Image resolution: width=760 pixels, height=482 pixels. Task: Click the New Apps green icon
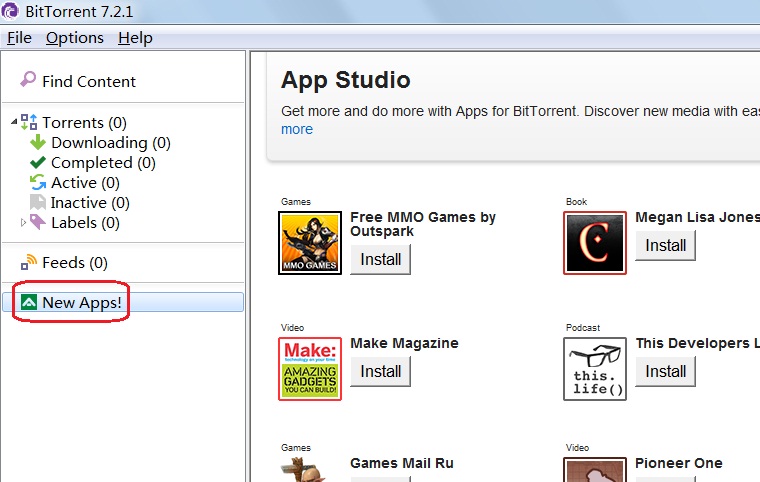(29, 302)
